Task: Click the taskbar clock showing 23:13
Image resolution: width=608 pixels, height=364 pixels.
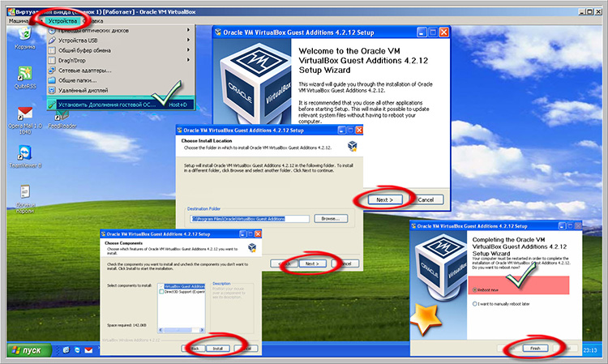Action: pyautogui.click(x=590, y=350)
